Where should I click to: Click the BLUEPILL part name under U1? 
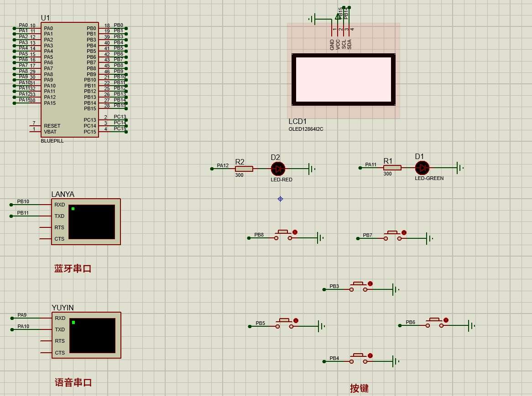[x=52, y=141]
